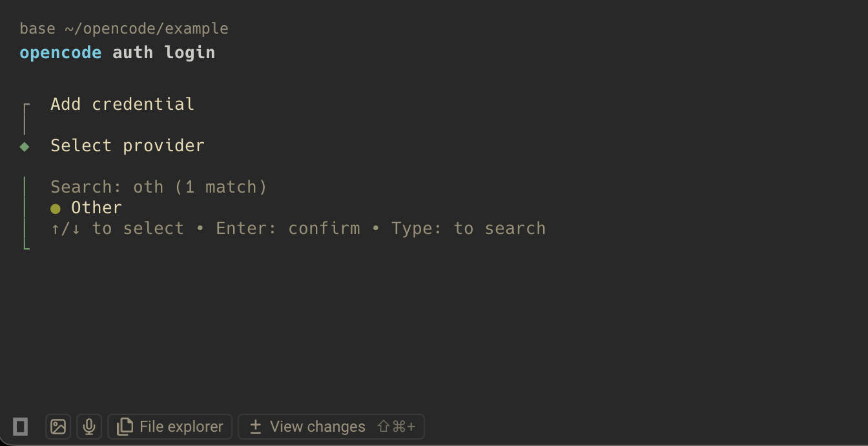Click the ~/opencode/example path text
Viewport: 868px width, 446px height.
pyautogui.click(x=146, y=28)
